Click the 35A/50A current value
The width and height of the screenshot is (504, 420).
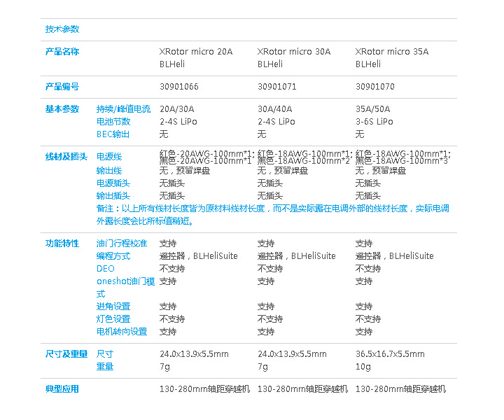[372, 109]
